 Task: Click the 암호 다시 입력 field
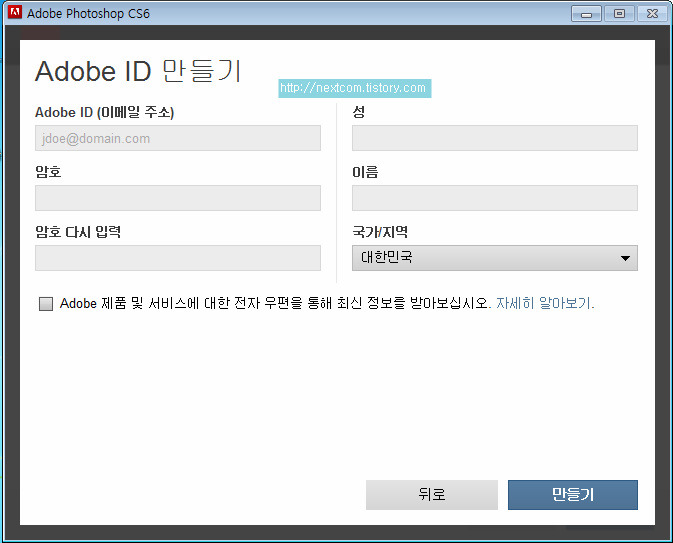coord(178,258)
